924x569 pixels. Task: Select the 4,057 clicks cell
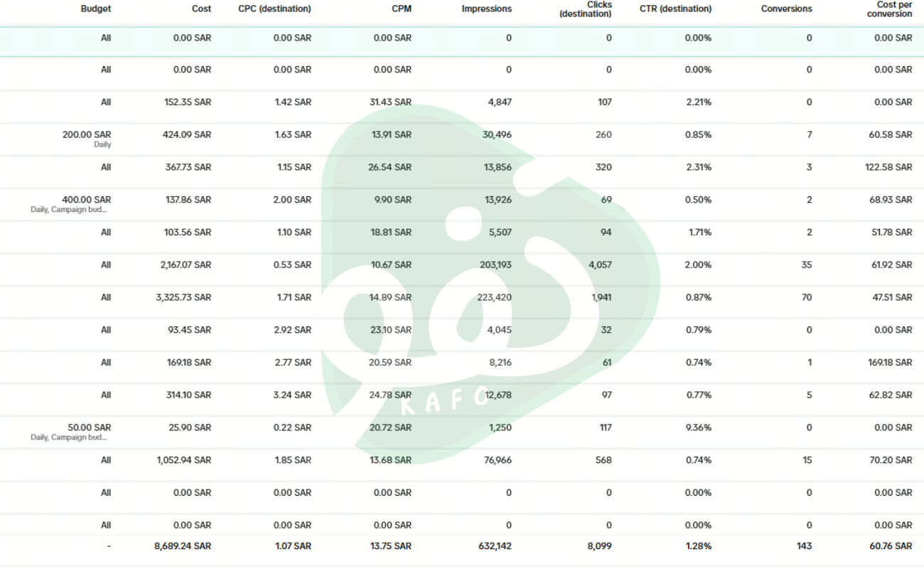pyautogui.click(x=600, y=265)
